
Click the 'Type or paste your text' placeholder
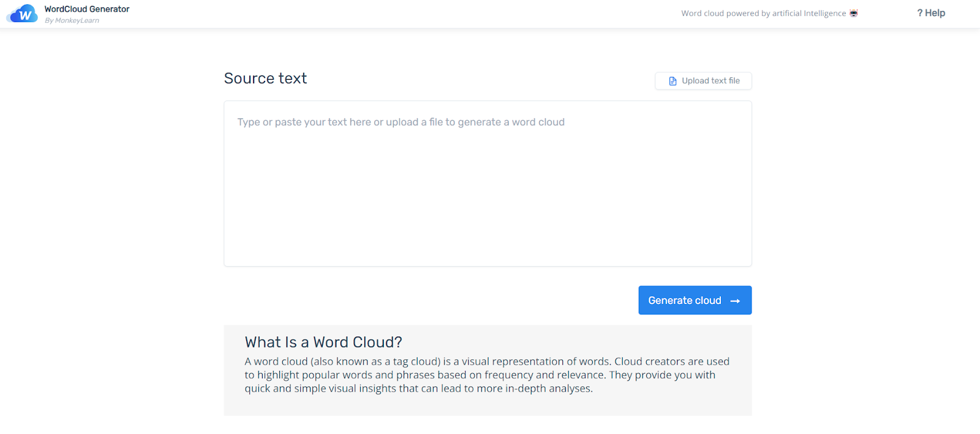(401, 122)
